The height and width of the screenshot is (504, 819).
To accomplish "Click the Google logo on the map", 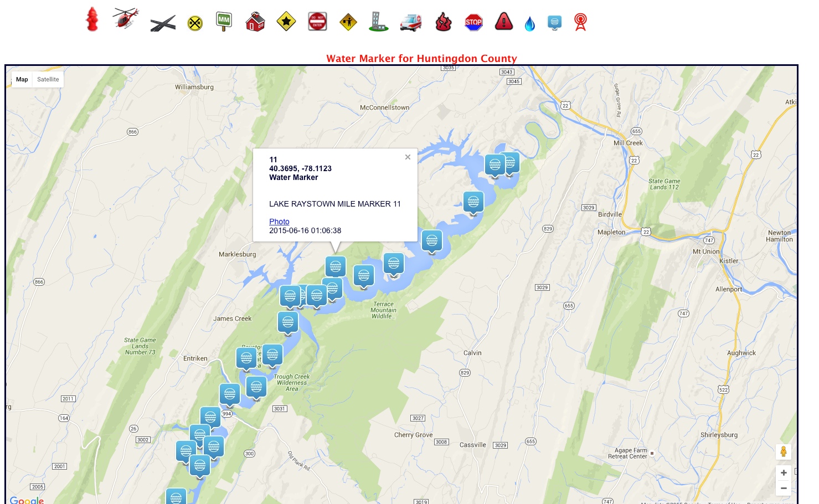I will (27, 500).
